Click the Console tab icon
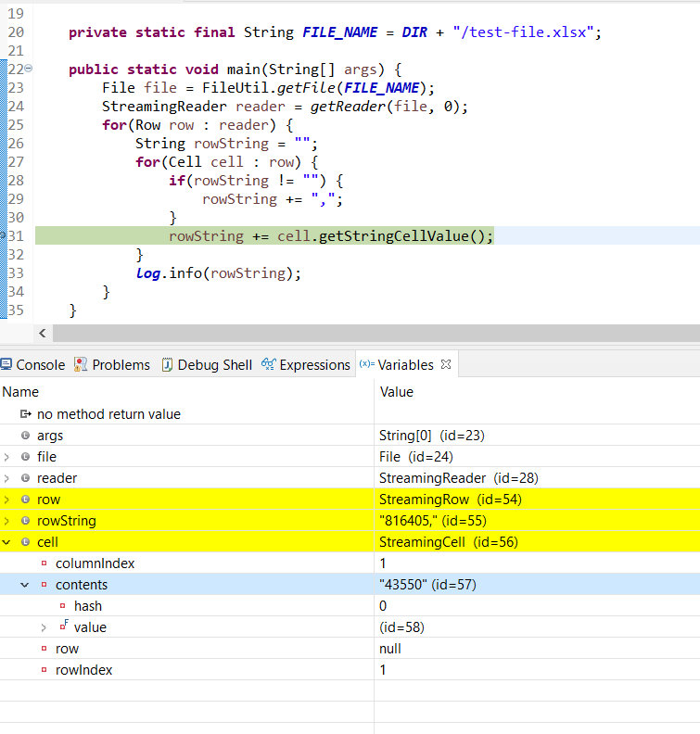 [x=6, y=364]
